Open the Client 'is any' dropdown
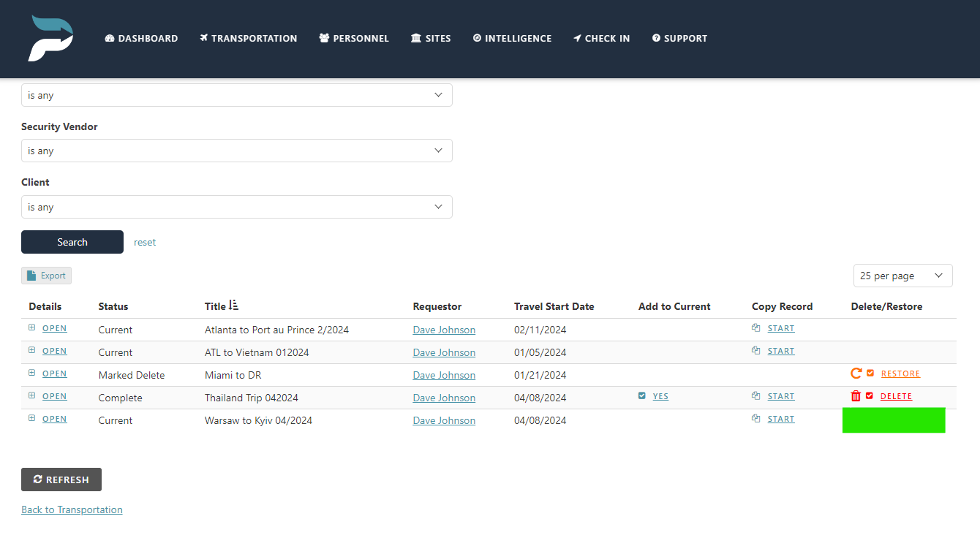Image resolution: width=980 pixels, height=557 pixels. pyautogui.click(x=237, y=207)
